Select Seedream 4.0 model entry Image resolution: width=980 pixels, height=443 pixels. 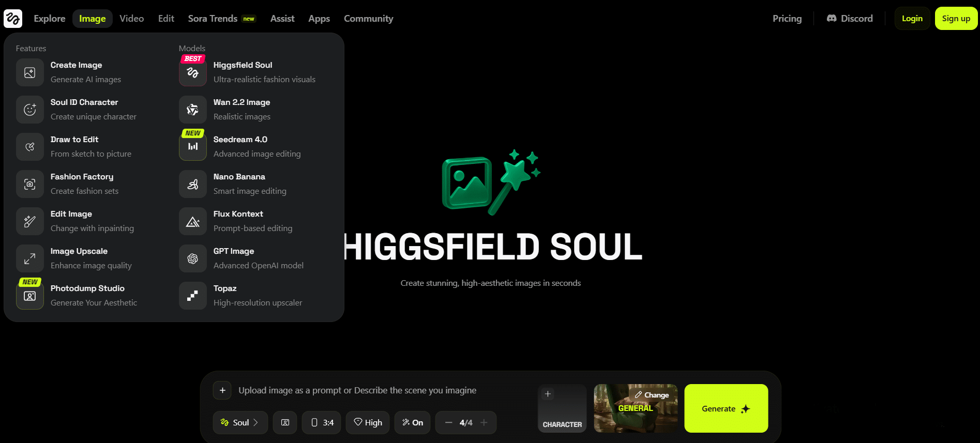pos(255,147)
